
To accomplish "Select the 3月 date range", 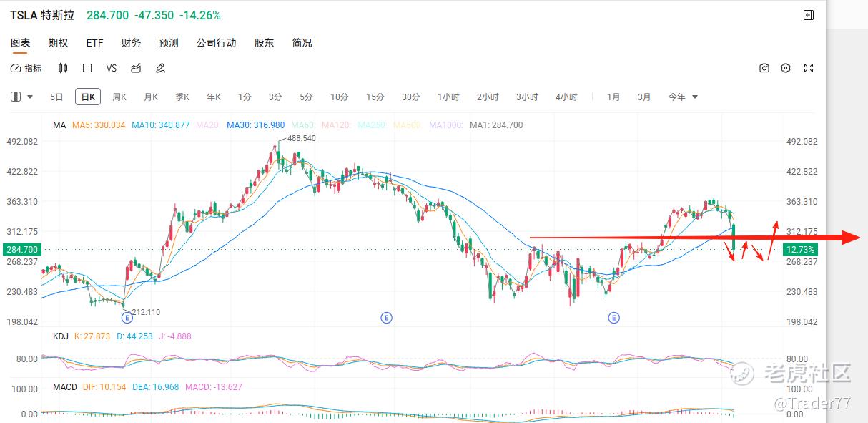I will point(644,97).
